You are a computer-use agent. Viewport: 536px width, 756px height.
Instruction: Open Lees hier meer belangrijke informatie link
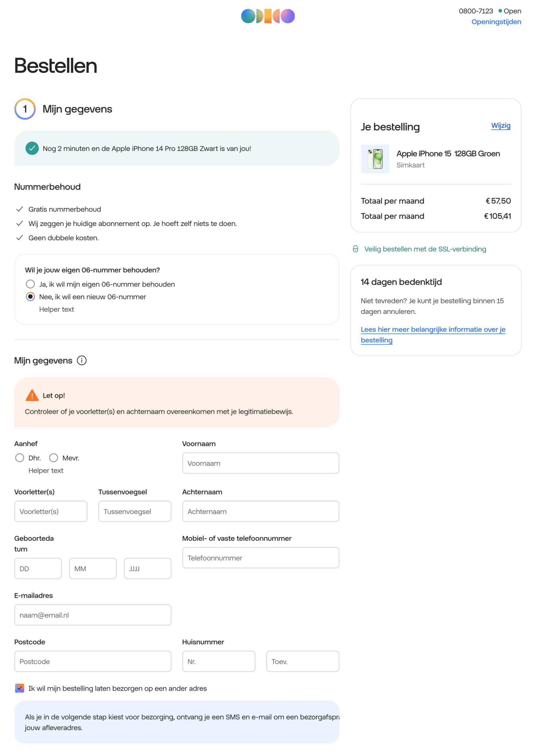click(x=433, y=335)
